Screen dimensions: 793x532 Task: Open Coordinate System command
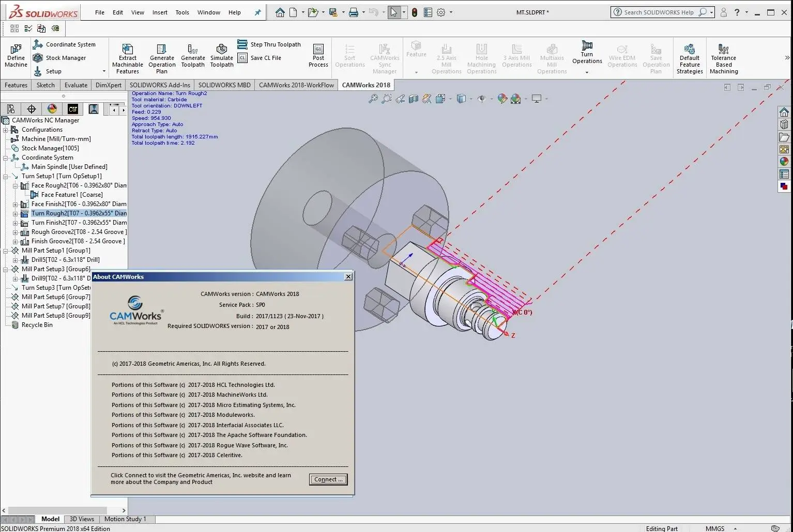(65, 44)
